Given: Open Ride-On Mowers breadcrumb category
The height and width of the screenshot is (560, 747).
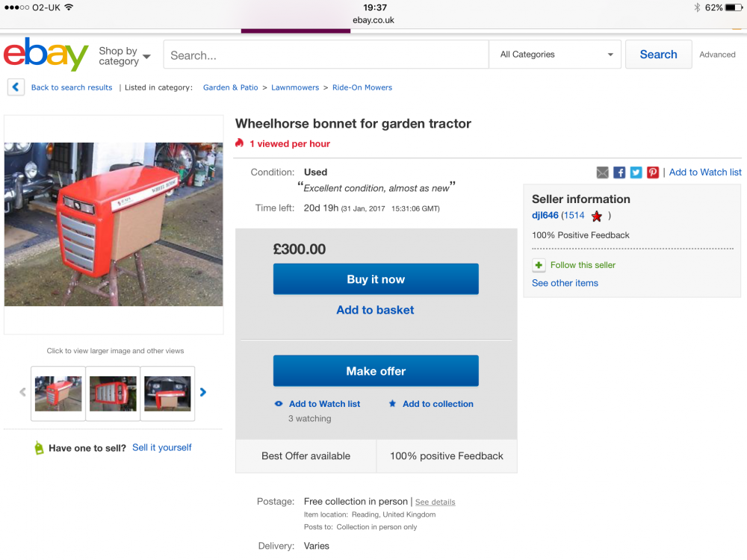Looking at the screenshot, I should pyautogui.click(x=362, y=87).
